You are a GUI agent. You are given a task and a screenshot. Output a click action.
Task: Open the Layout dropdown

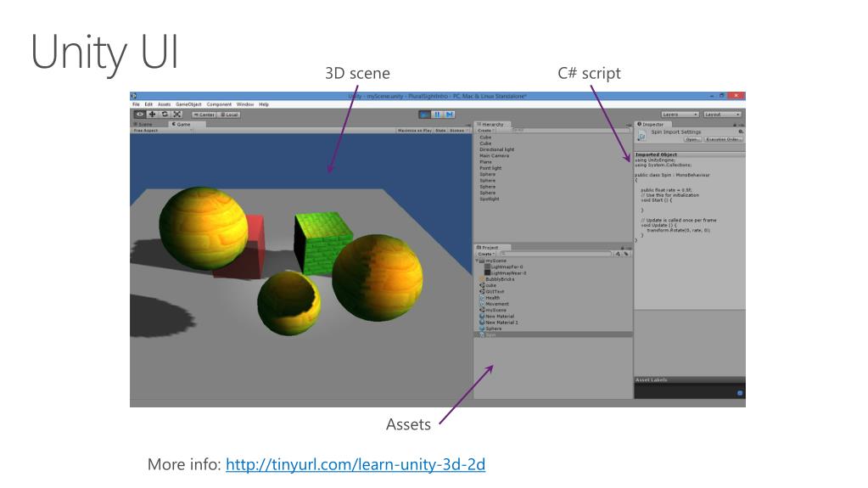click(722, 114)
